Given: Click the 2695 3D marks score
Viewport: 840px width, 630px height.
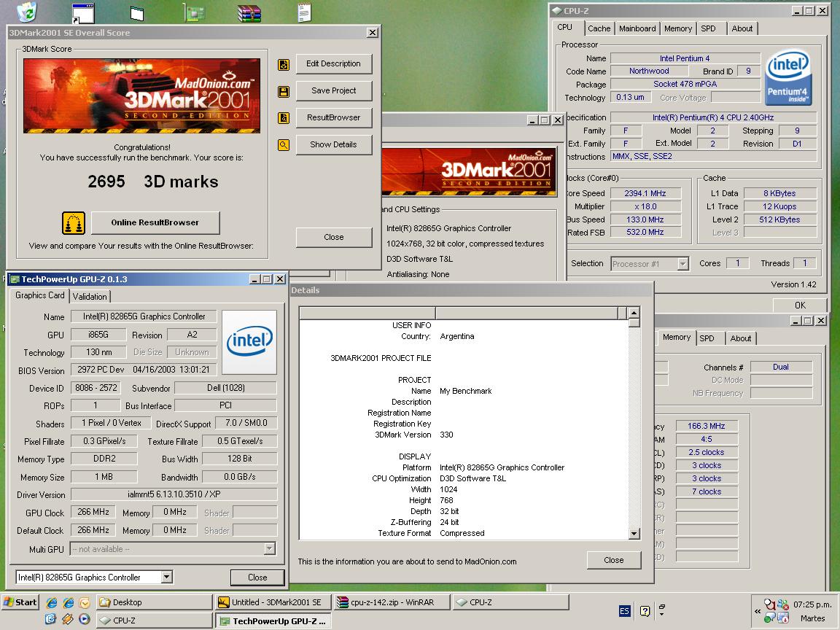Looking at the screenshot, I should point(152,182).
